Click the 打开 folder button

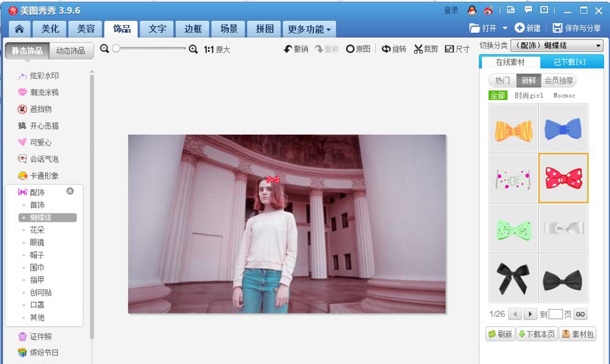coord(483,28)
